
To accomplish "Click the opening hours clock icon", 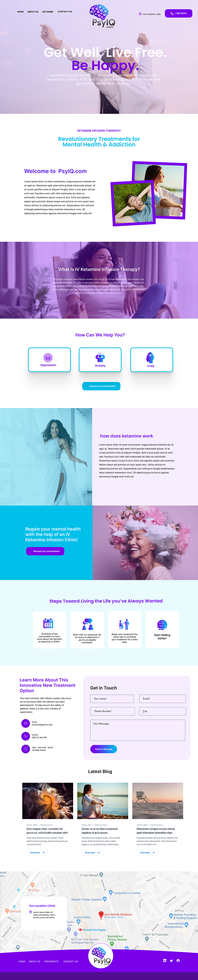I will (25, 749).
